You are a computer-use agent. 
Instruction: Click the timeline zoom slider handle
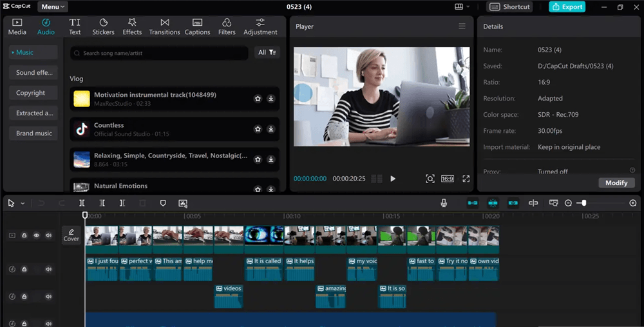[583, 203]
